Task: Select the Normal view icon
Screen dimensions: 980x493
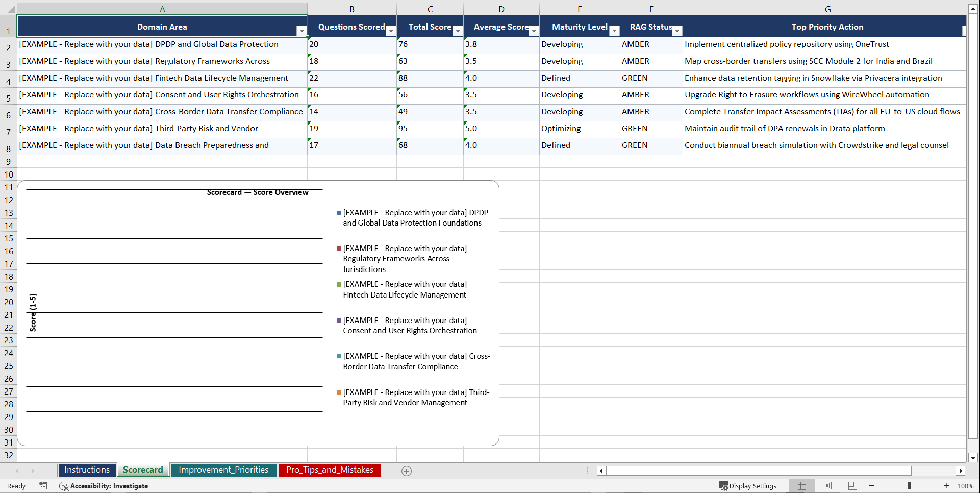Action: tap(801, 486)
